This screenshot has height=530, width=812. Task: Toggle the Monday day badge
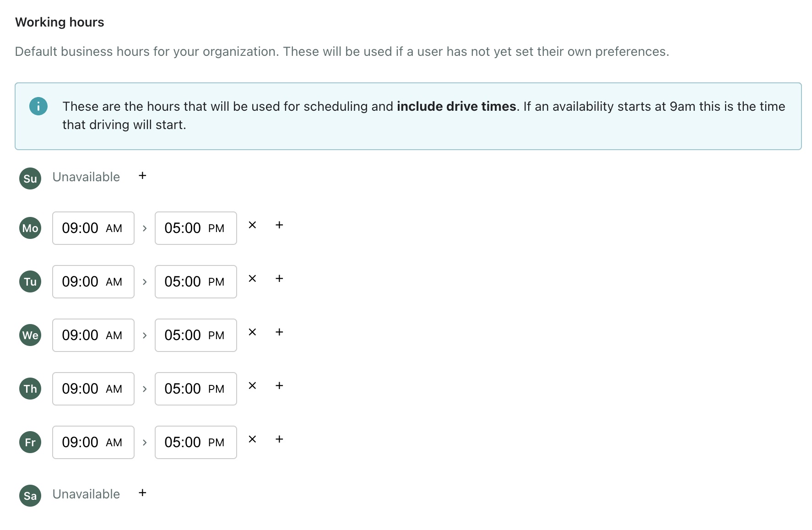point(30,228)
